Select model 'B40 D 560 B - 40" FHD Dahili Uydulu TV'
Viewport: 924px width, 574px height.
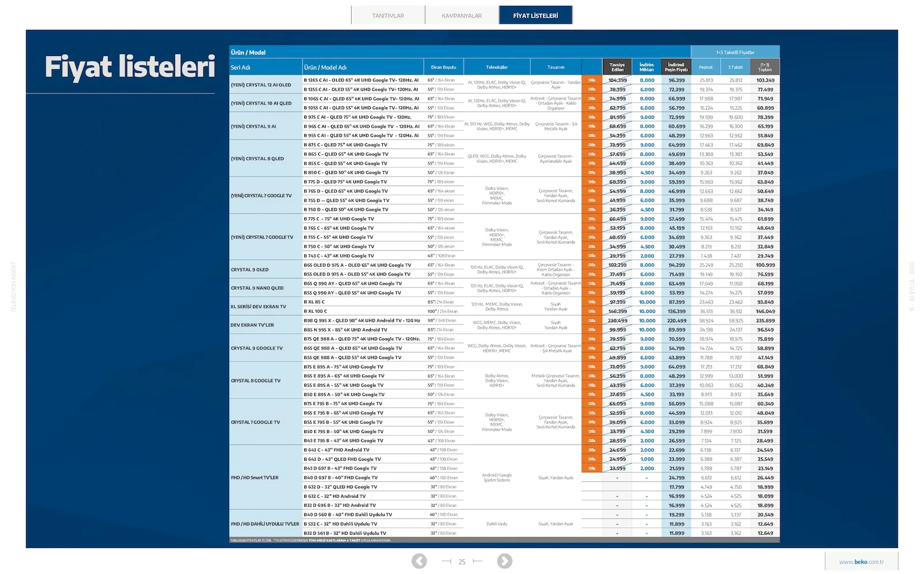coord(348,515)
